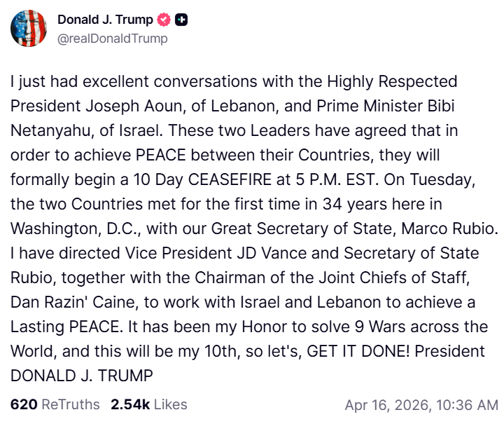
Task: Click the 620 ReTruths count number
Action: point(24,404)
